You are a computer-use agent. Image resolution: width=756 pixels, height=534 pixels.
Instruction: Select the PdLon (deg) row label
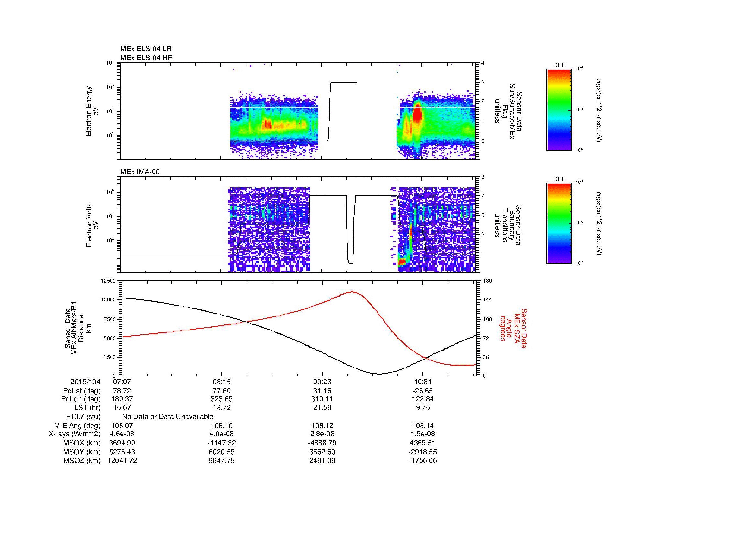(x=81, y=399)
